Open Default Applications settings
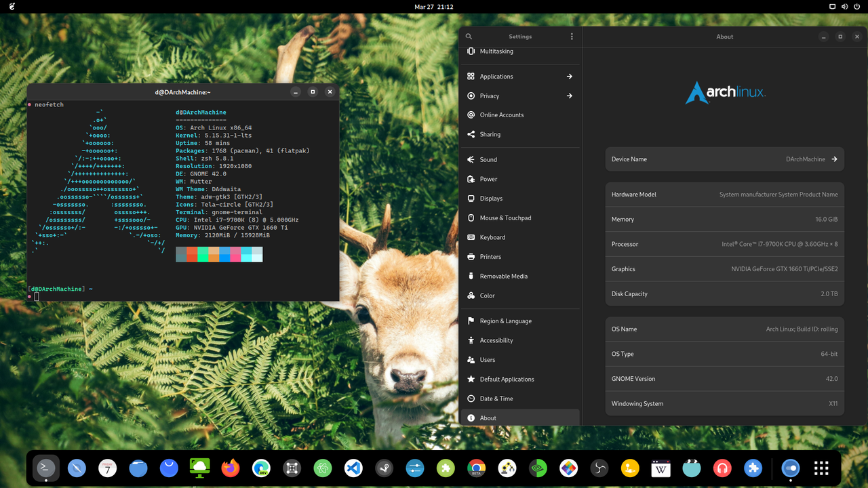868x488 pixels. pyautogui.click(x=520, y=380)
